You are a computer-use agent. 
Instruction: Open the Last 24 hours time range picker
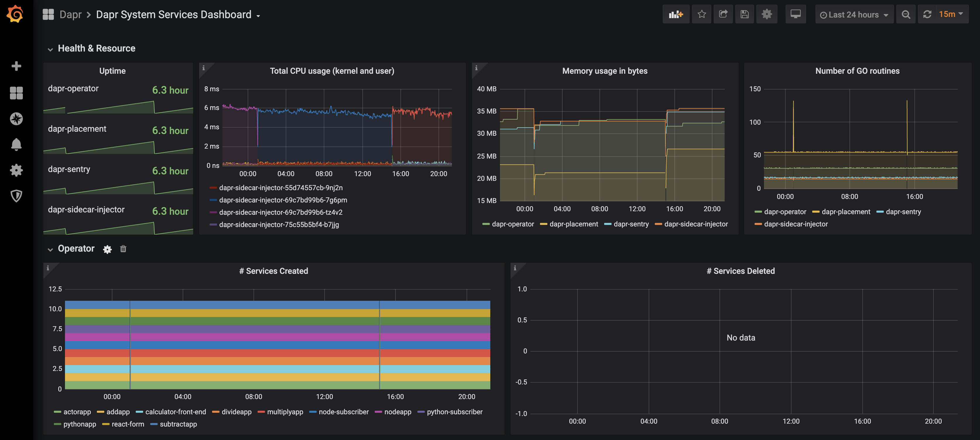click(854, 14)
